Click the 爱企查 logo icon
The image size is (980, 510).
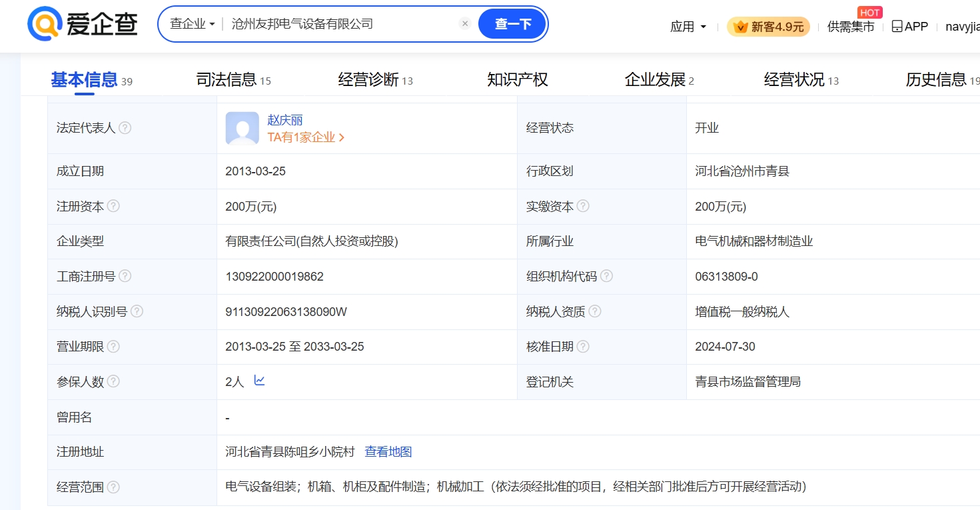point(44,25)
